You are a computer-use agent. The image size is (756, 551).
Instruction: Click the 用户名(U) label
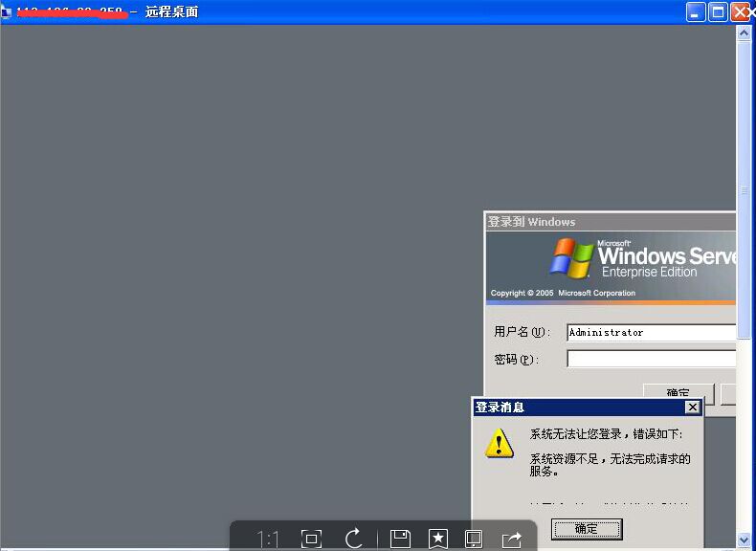coord(522,332)
